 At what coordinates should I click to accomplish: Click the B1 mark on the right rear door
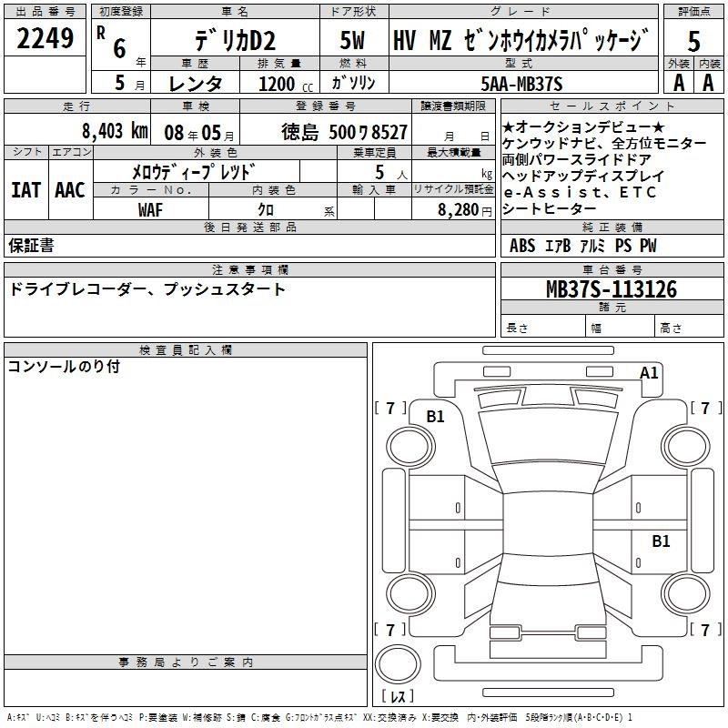(x=661, y=541)
